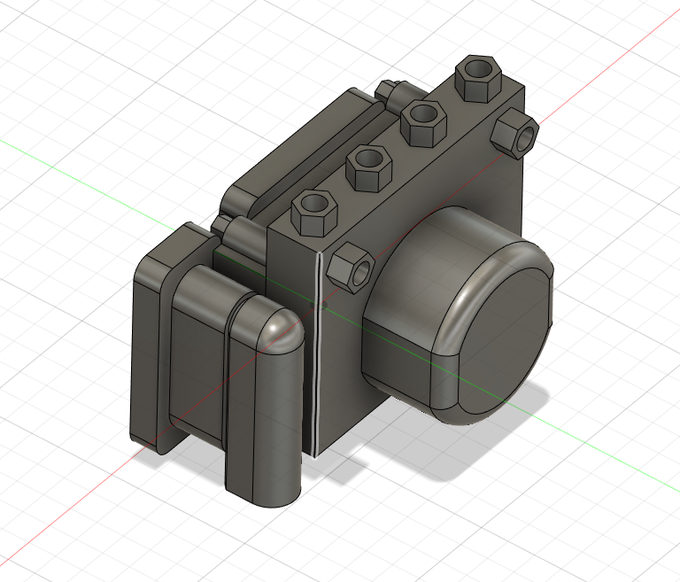The height and width of the screenshot is (582, 680).
Task: Click the rear left housing's outer side face
Action: coord(145,360)
